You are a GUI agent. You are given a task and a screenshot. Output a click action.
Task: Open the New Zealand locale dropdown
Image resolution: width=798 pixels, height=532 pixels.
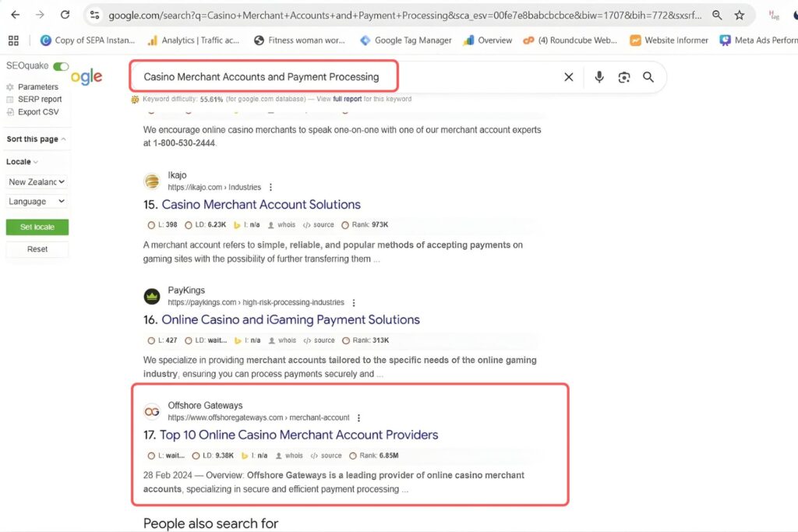pos(35,181)
